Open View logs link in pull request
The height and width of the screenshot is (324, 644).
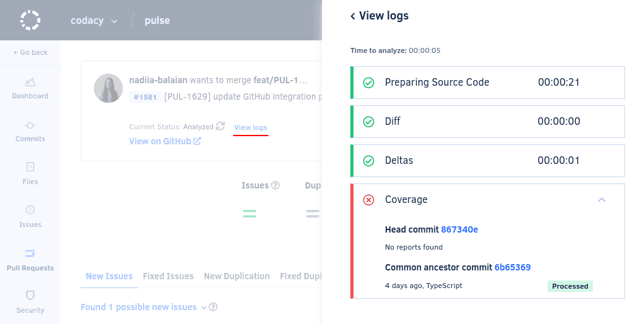(x=251, y=127)
